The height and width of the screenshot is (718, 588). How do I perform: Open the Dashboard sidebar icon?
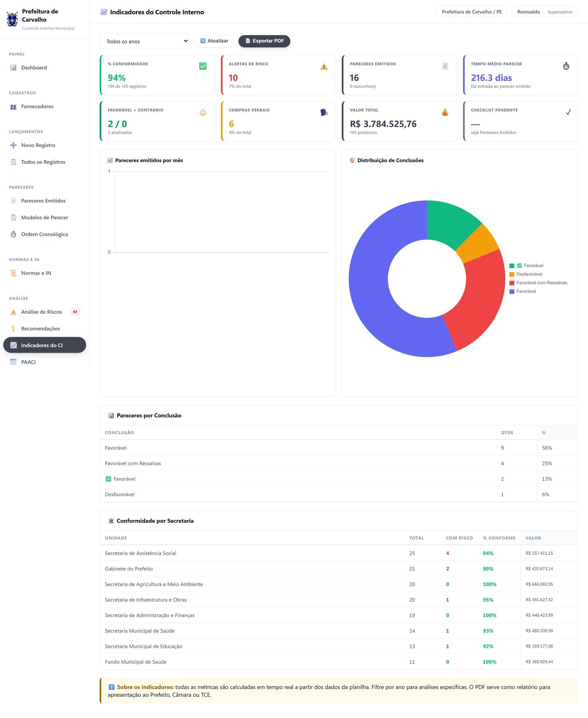pyautogui.click(x=13, y=68)
